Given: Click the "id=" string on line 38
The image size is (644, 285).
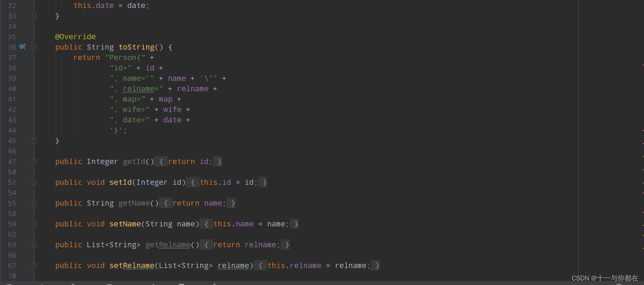Looking at the screenshot, I should click(x=121, y=68).
